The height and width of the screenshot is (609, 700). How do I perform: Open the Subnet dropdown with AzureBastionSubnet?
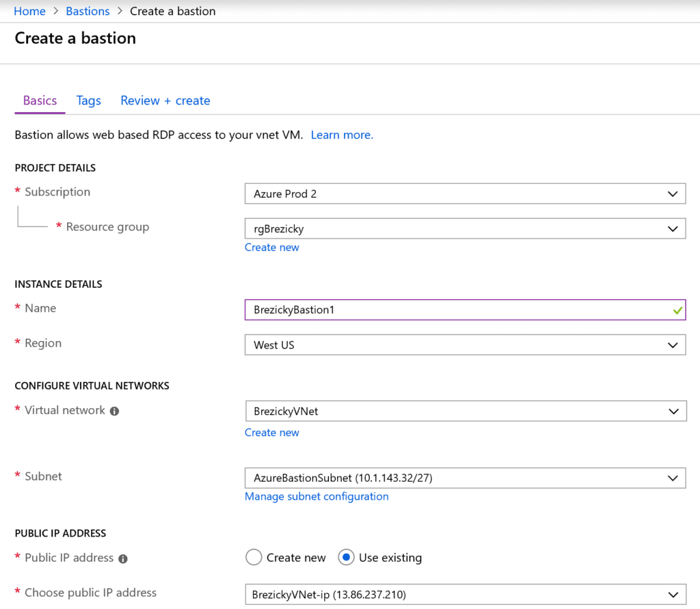point(465,478)
